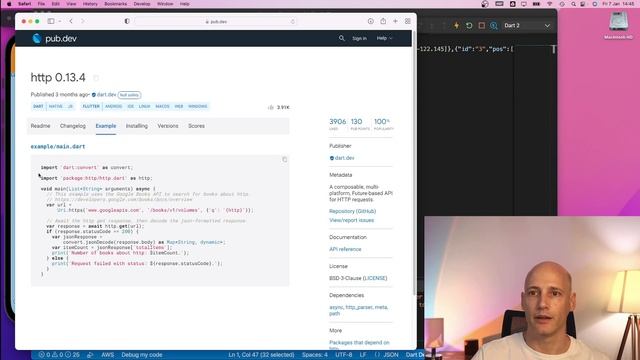Screen dimensions: 640x360
Task: Open the Safari menu in menu bar
Action: [24, 4]
